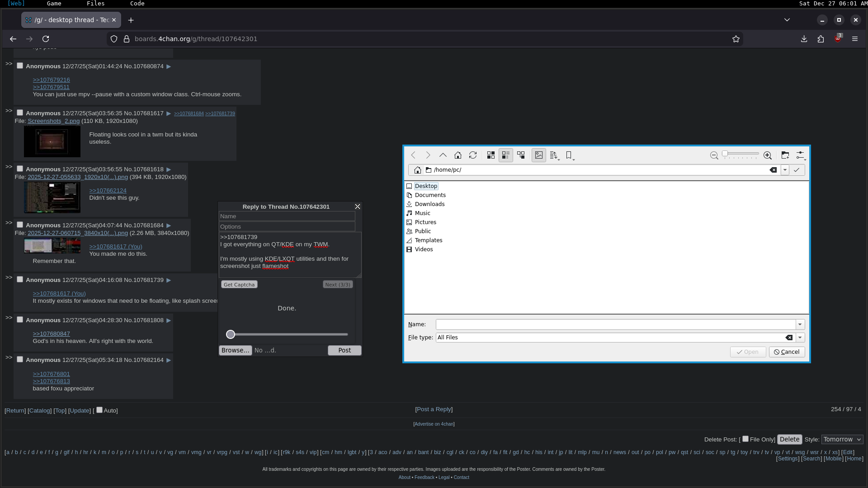Open sorting options dropdown in file dialog
868x488 pixels.
pos(554,155)
